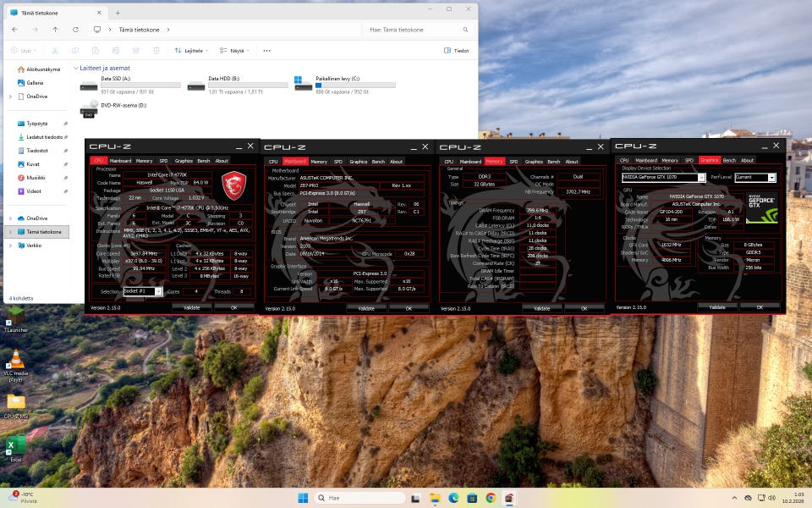Click the Cut icon in File Explorer toolbar
812x508 pixels.
(55, 50)
